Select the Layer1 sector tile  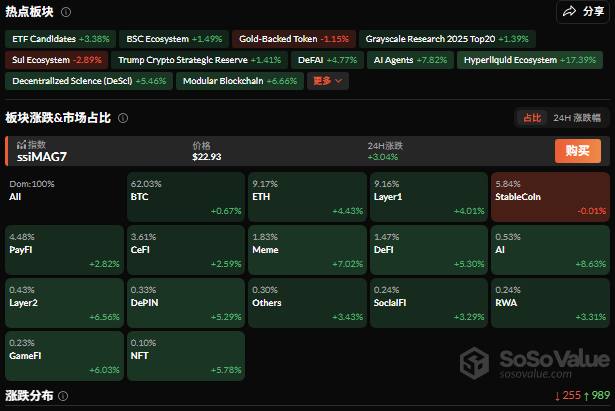click(x=429, y=197)
